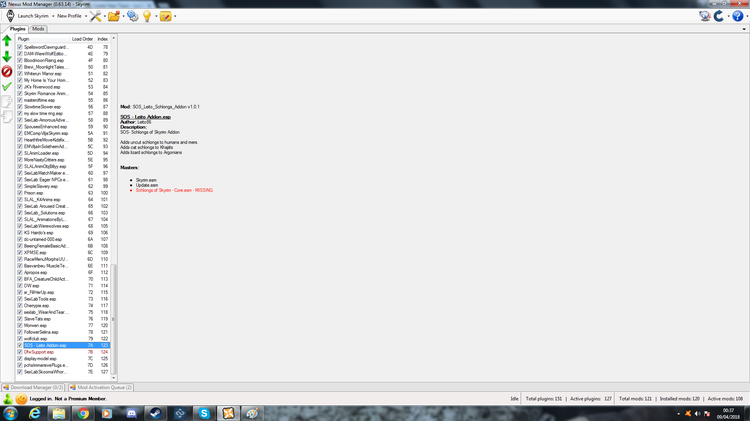Click the plugin list scrollbar thumb
This screenshot has height=421, width=750.
click(x=113, y=319)
